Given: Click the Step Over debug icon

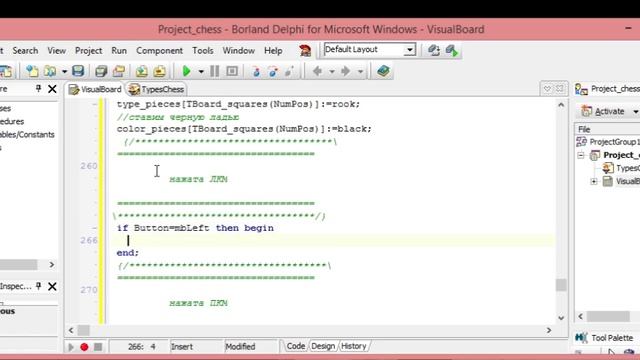Looking at the screenshot, I should coord(273,71).
